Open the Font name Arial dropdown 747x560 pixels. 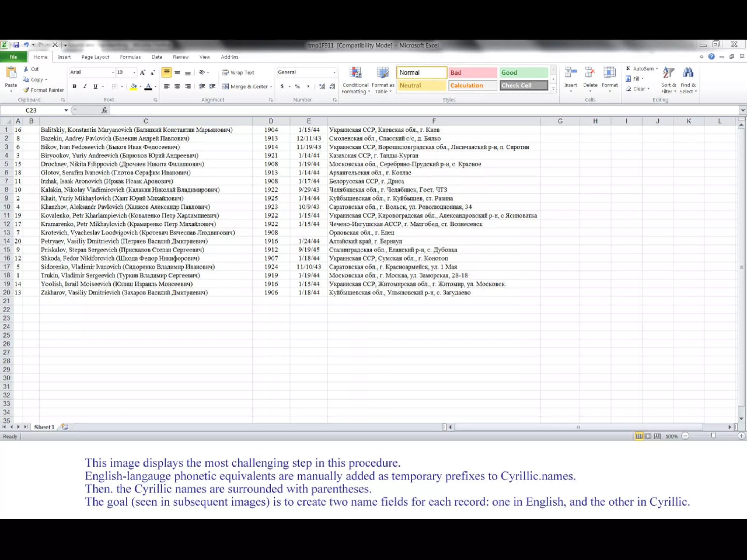point(113,72)
